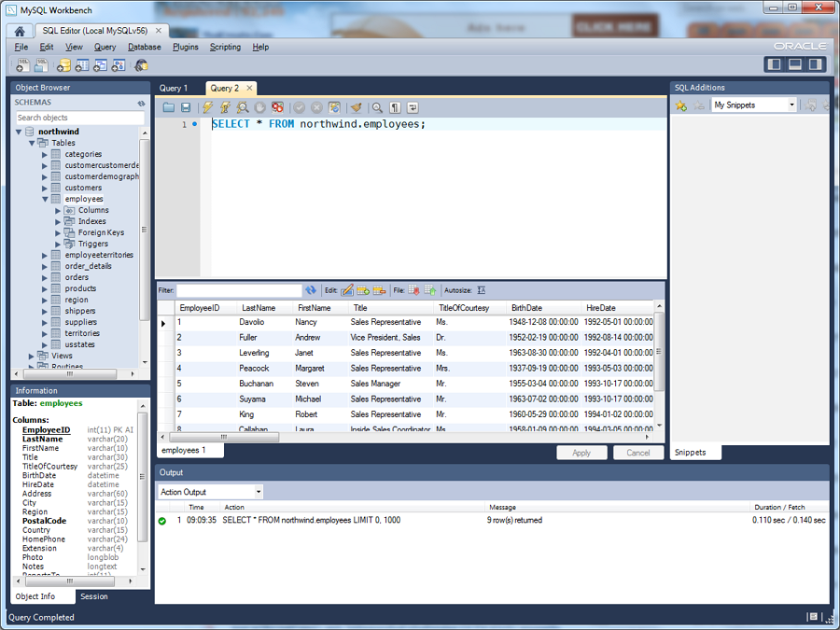Click the stop execution hand icon
Image resolution: width=840 pixels, height=630 pixels.
point(259,107)
